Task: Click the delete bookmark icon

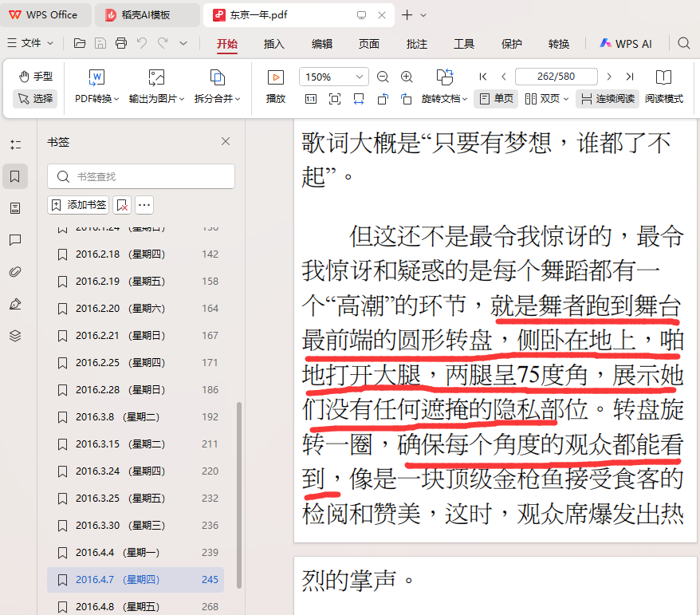Action: (x=122, y=205)
